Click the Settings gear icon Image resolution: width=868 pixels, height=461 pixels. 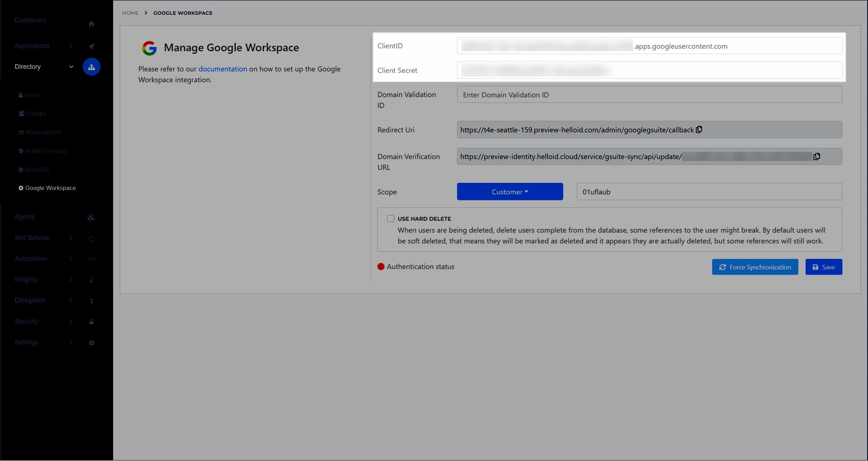(91, 343)
